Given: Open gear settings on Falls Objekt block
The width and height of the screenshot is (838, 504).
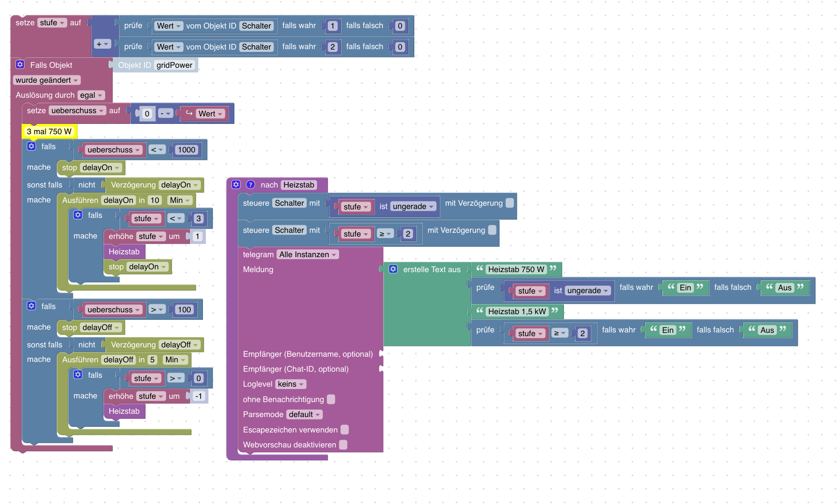Looking at the screenshot, I should click(20, 65).
